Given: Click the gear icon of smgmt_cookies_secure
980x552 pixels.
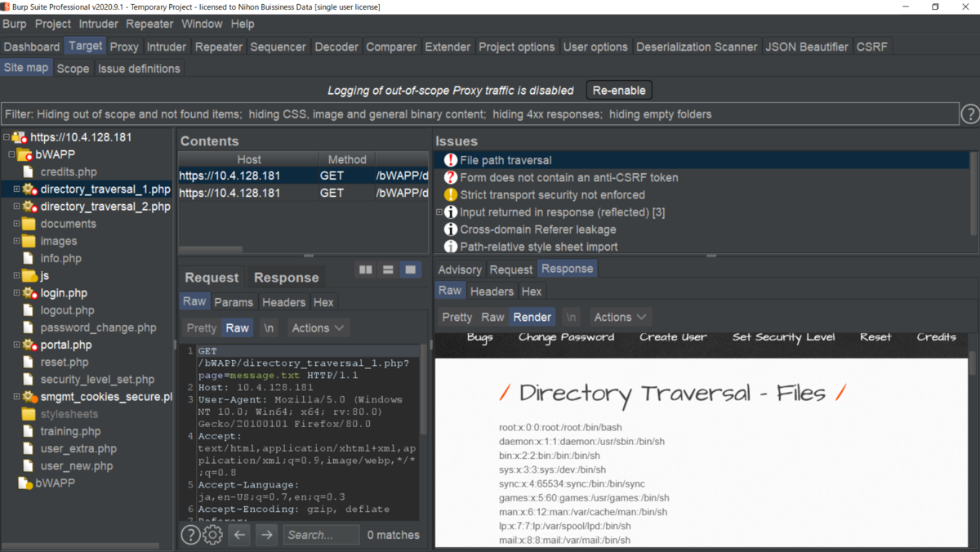Looking at the screenshot, I should 29,397.
